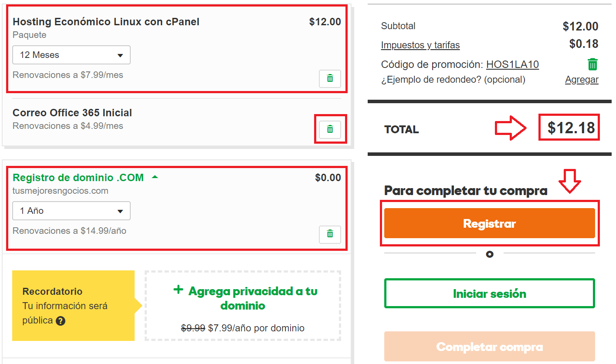
Task: Open the 1 Año duration dropdown
Action: pyautogui.click(x=71, y=211)
